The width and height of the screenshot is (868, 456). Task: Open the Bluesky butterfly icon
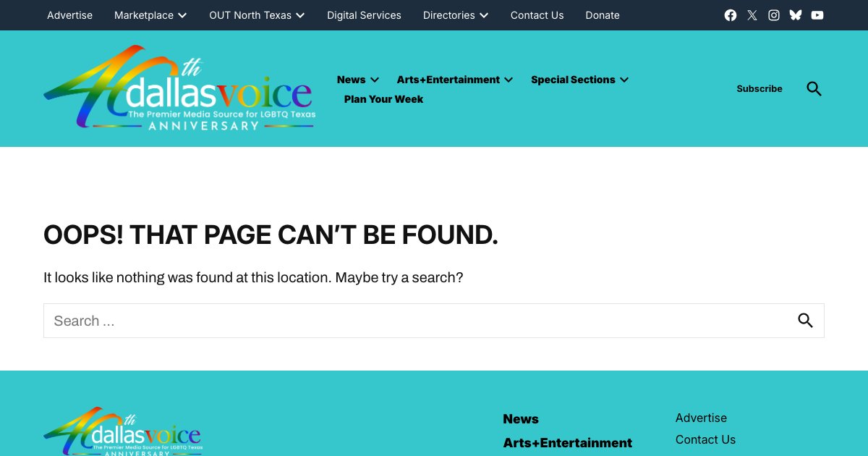(796, 15)
